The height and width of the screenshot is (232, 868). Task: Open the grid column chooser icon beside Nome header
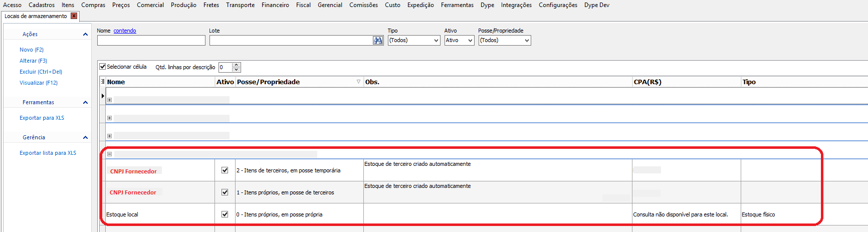pyautogui.click(x=103, y=82)
